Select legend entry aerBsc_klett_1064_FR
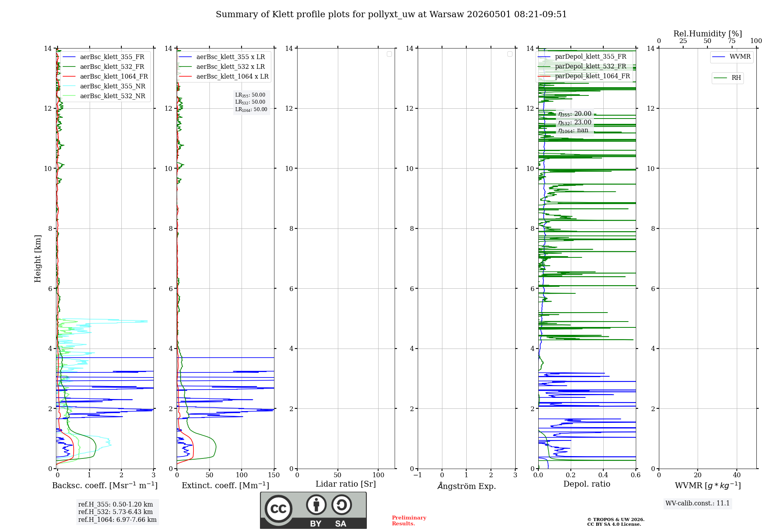The width and height of the screenshot is (783, 532). click(x=114, y=77)
